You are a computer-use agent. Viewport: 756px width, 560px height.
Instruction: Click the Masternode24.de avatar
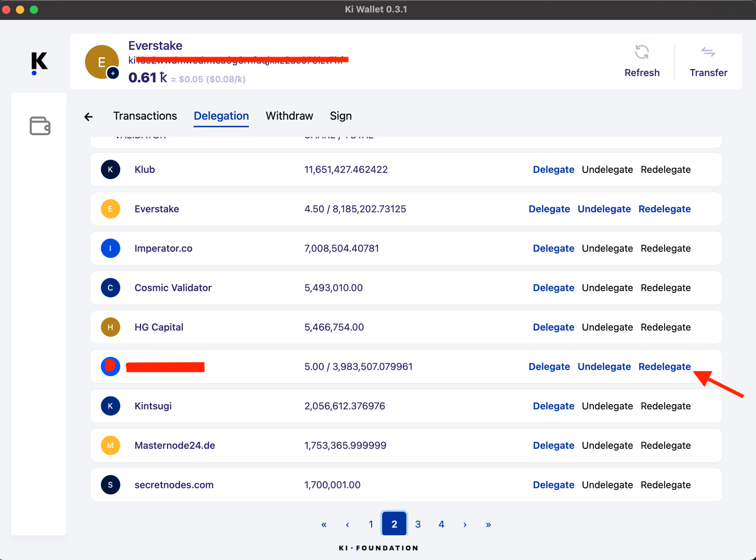[110, 445]
